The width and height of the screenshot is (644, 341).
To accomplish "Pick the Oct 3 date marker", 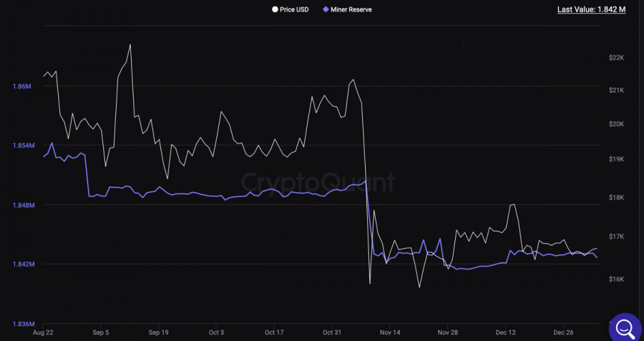I will [216, 332].
